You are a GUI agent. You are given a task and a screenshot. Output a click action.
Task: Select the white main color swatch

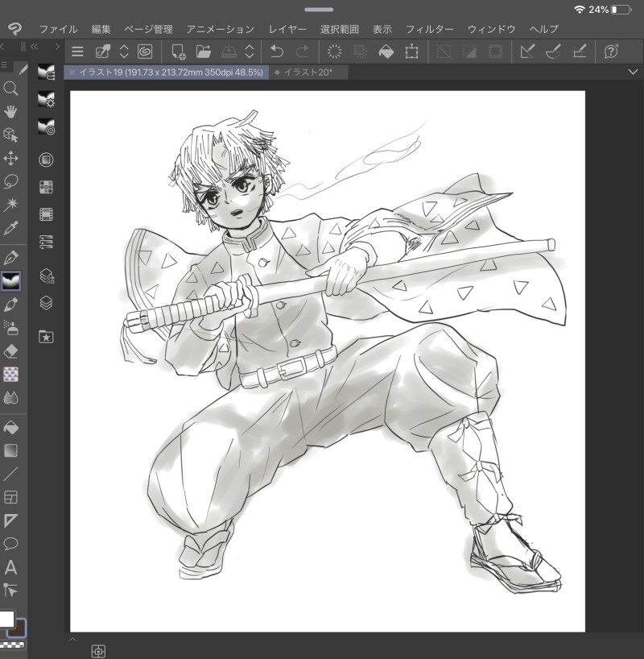coord(6,619)
